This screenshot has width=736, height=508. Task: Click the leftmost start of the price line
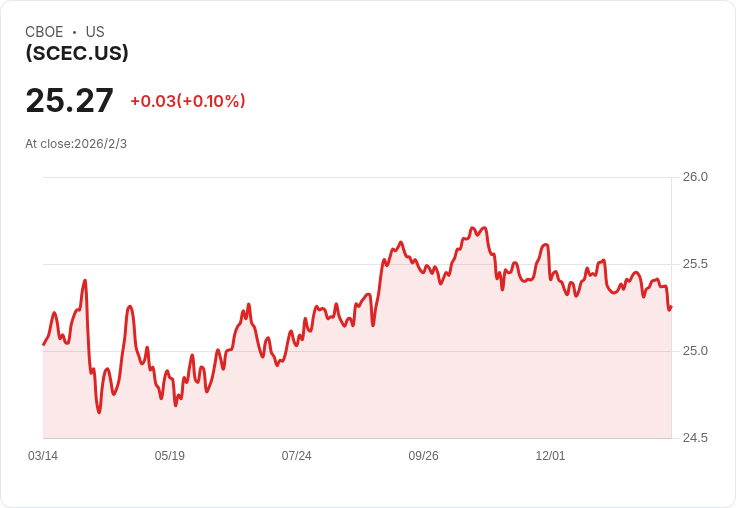[44, 344]
